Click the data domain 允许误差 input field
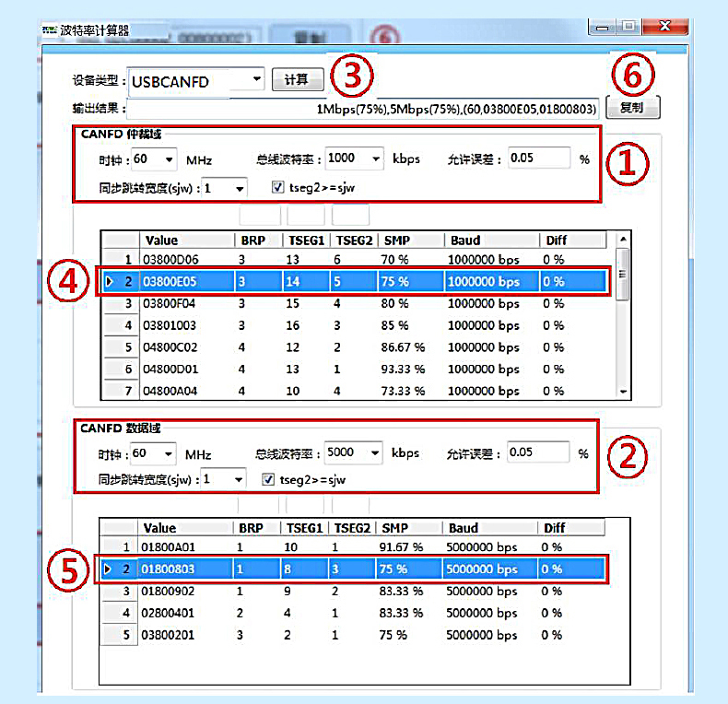Image resolution: width=728 pixels, height=704 pixels. [537, 452]
